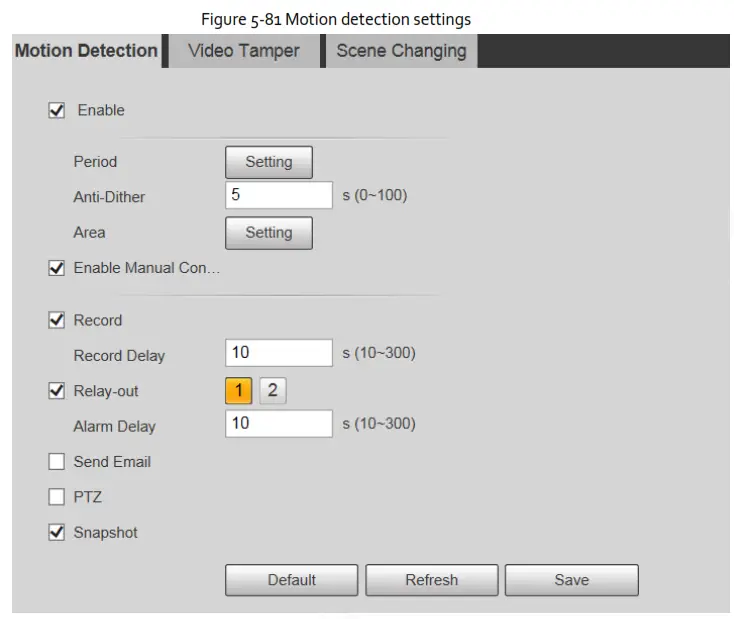Uncheck the Snapshot checkbox
Screen dimensions: 734x619
coord(57,532)
